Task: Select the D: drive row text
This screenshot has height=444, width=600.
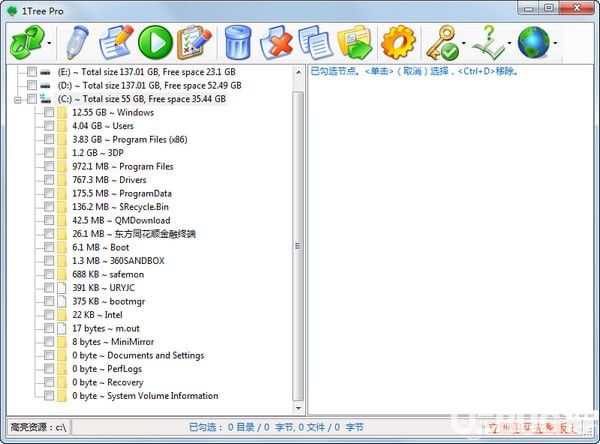Action: click(x=150, y=85)
